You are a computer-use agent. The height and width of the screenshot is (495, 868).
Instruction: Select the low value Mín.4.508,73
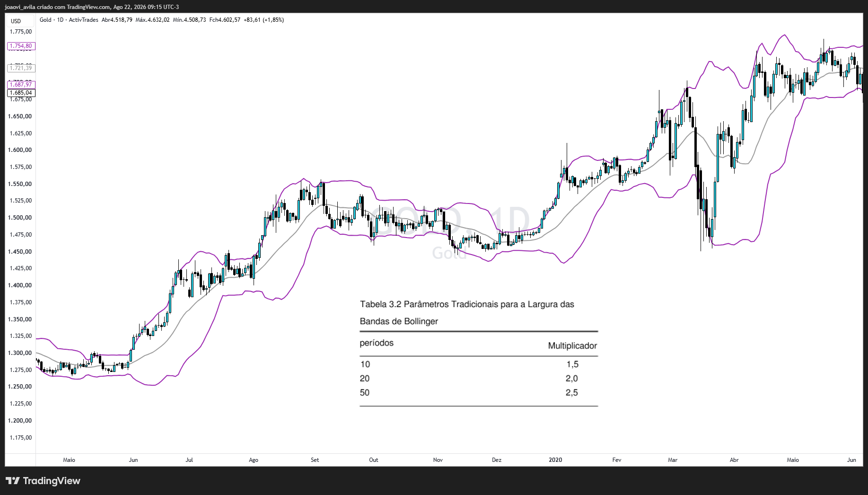(x=189, y=20)
